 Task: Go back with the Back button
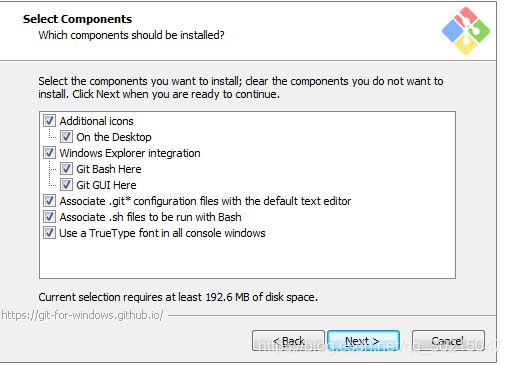pyautogui.click(x=288, y=341)
